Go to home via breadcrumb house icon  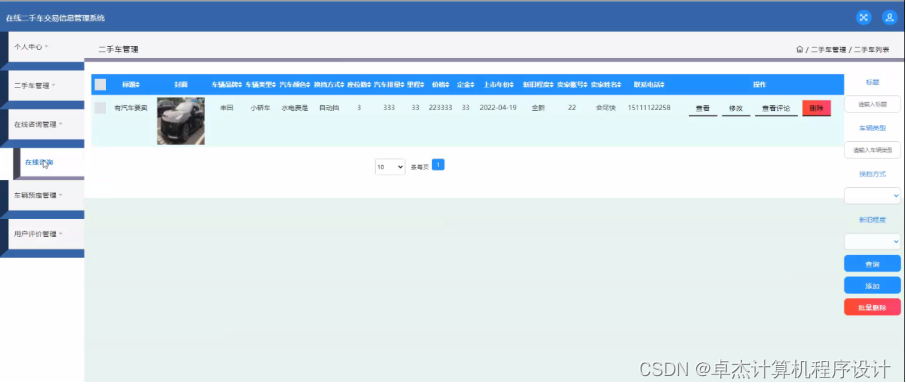tap(800, 50)
